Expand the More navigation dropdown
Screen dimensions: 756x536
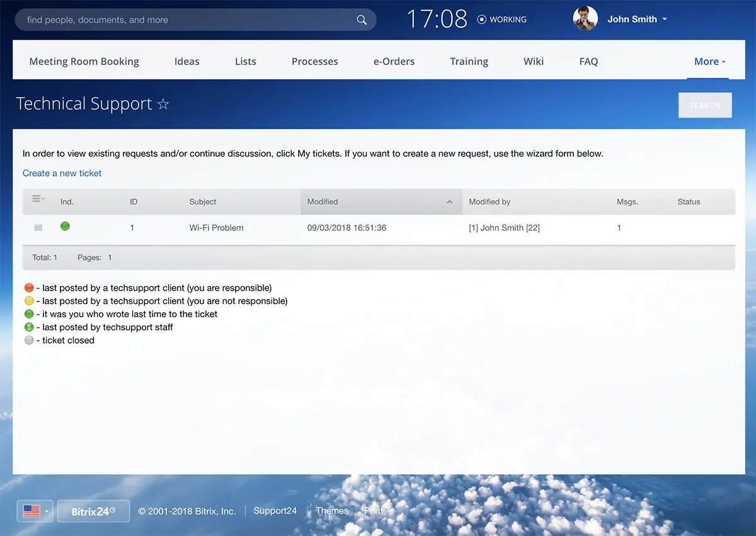click(709, 61)
